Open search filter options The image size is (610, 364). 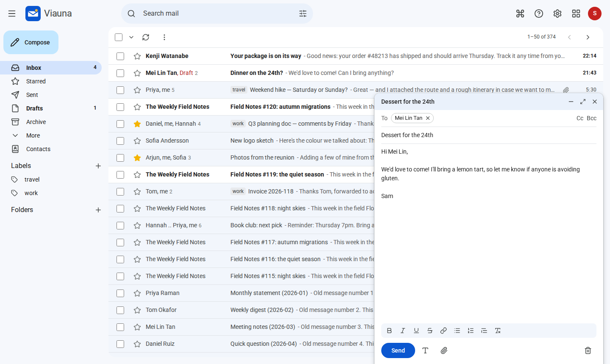coord(303,14)
